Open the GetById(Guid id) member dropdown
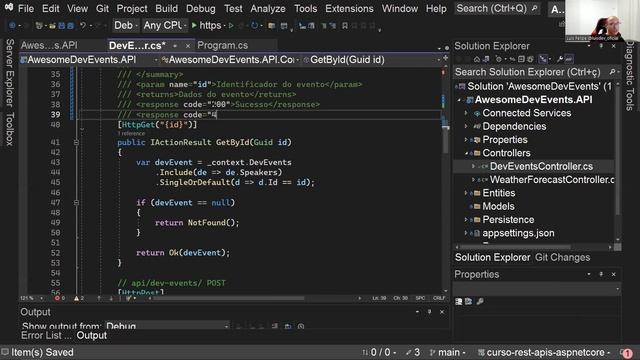Image resolution: width=640 pixels, height=360 pixels. point(372,60)
